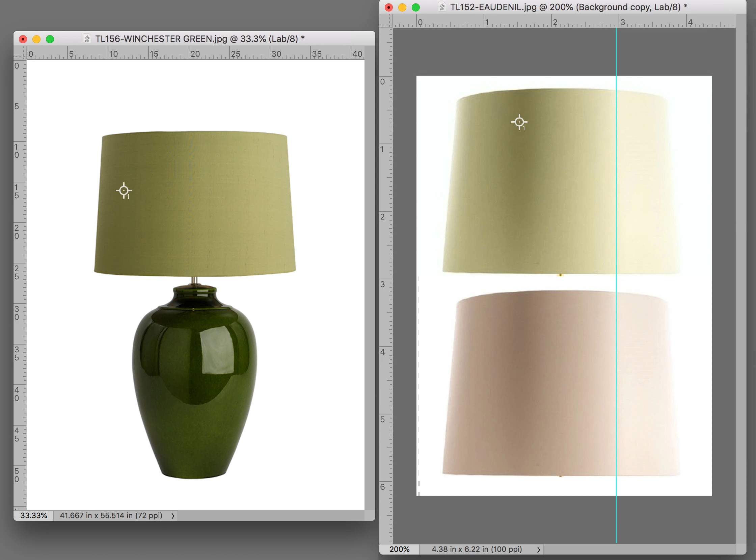Click the TL156-WINCHESTER GREEN.jpg title proxy icon
The height and width of the screenshot is (560, 756).
[87, 39]
